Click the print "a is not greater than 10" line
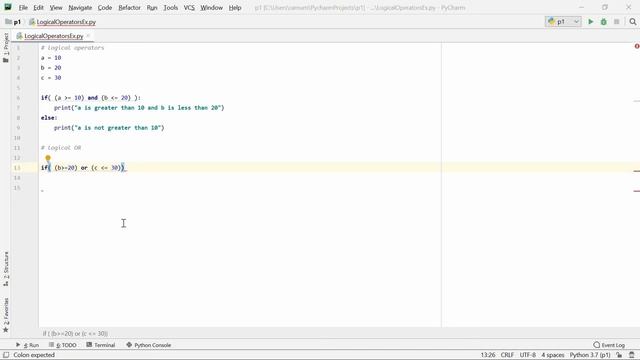Screen dimensions: 640x360 (109, 128)
